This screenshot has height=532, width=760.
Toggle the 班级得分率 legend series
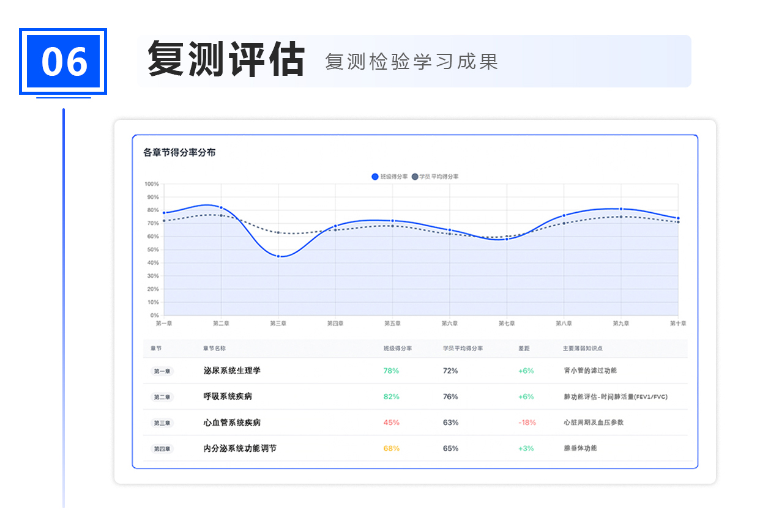389,177
